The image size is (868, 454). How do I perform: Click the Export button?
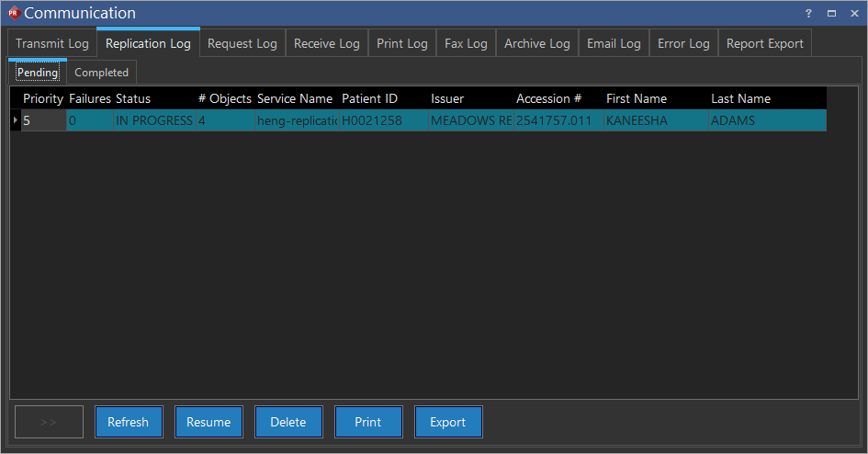point(448,422)
